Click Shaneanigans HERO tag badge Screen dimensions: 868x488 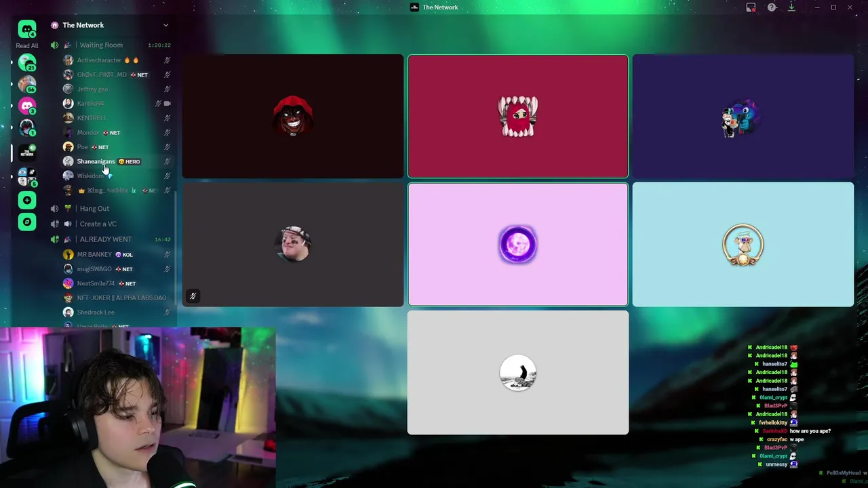pyautogui.click(x=130, y=162)
